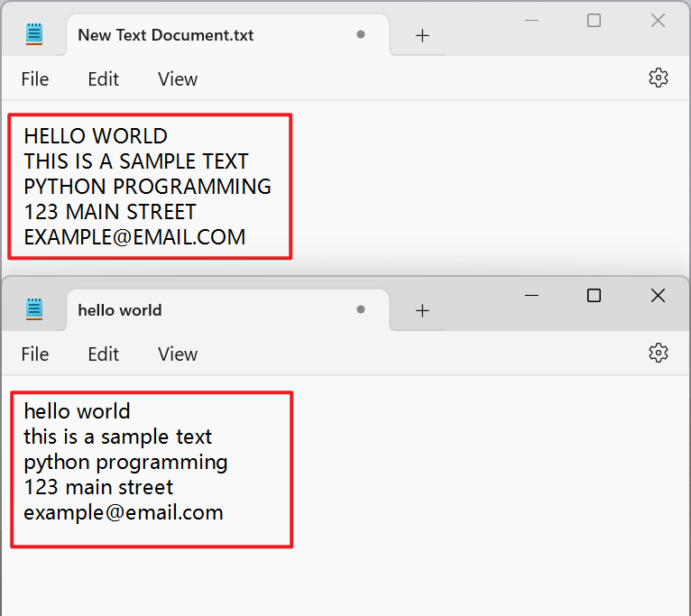Open View menu in New Text Document.txt window

tap(177, 79)
